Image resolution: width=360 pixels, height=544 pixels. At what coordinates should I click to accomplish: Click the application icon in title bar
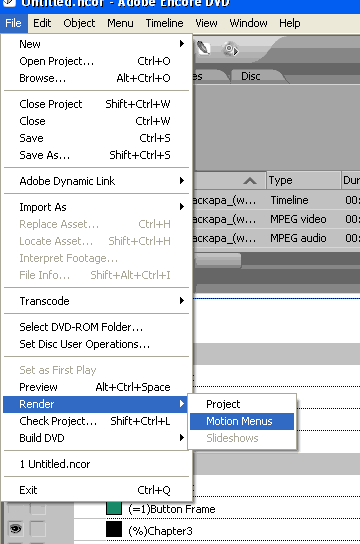tap(9, 3)
